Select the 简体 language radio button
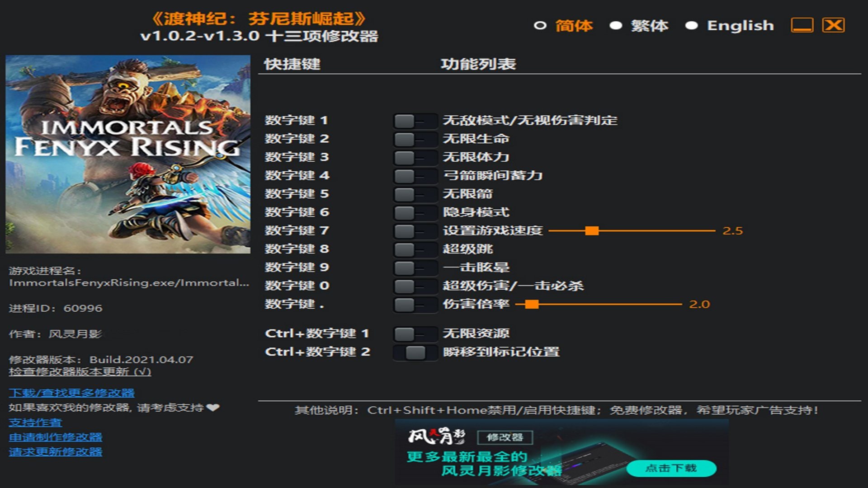The width and height of the screenshot is (868, 488). click(x=540, y=26)
